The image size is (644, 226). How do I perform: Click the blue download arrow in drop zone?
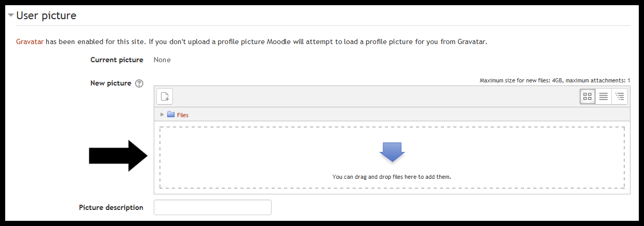tap(392, 151)
